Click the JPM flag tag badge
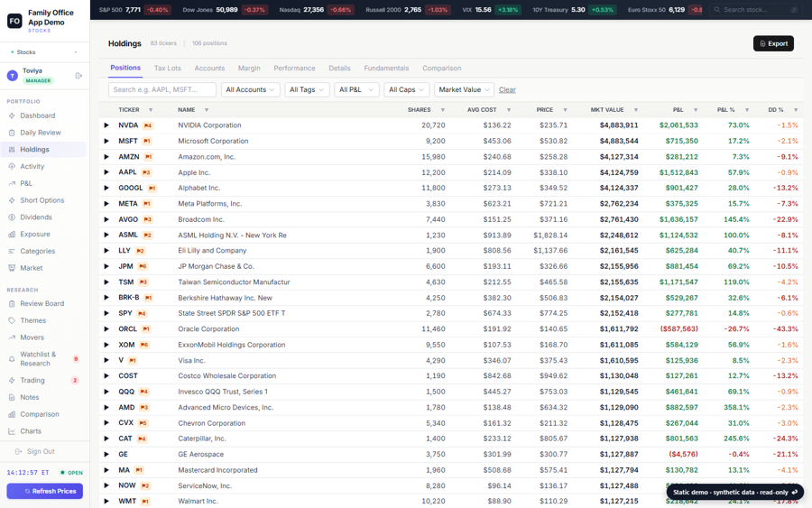 (x=143, y=267)
